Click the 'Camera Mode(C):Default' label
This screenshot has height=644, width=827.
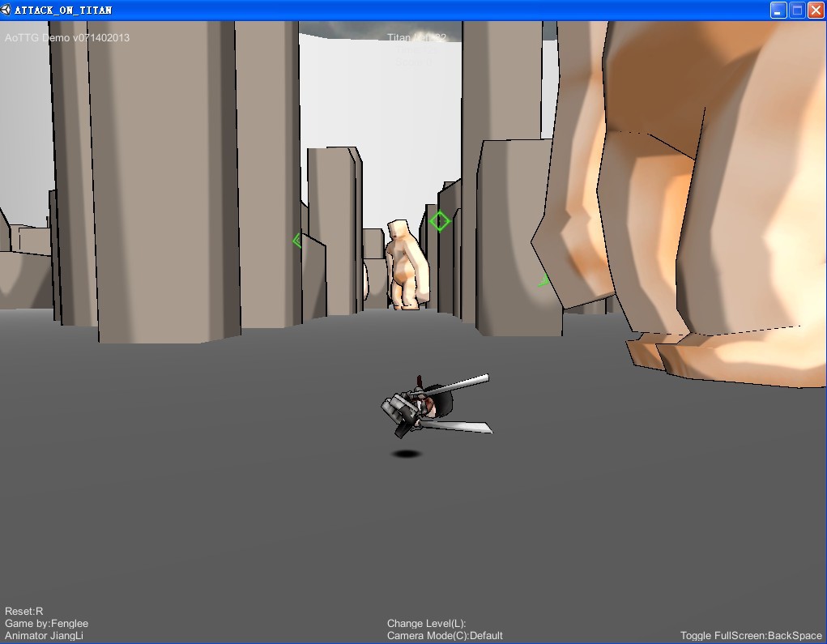pos(445,636)
